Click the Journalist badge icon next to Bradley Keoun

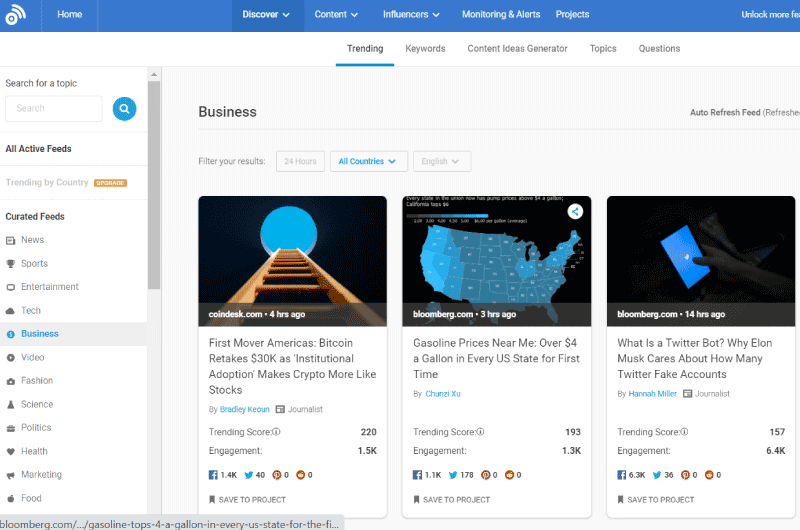tap(280, 409)
